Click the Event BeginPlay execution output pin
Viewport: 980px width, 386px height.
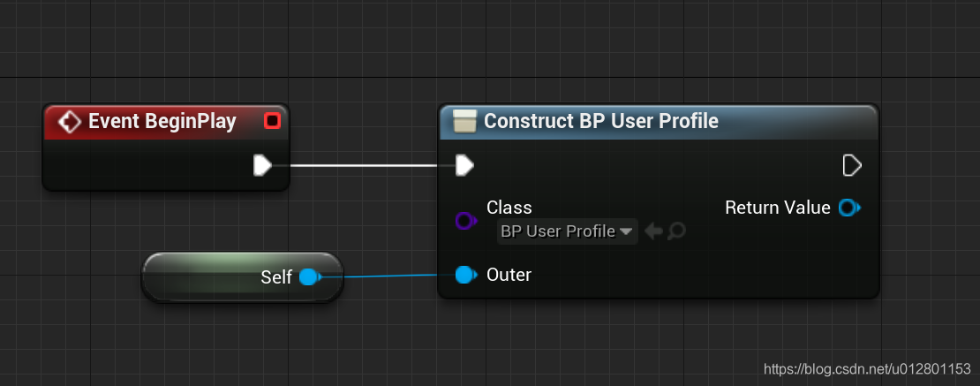(262, 166)
